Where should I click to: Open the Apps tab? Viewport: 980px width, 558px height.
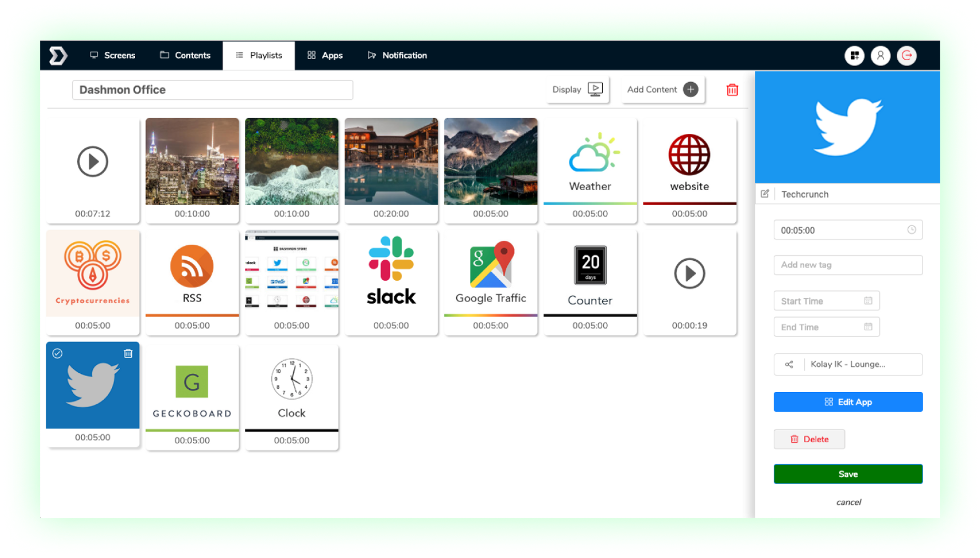[325, 56]
